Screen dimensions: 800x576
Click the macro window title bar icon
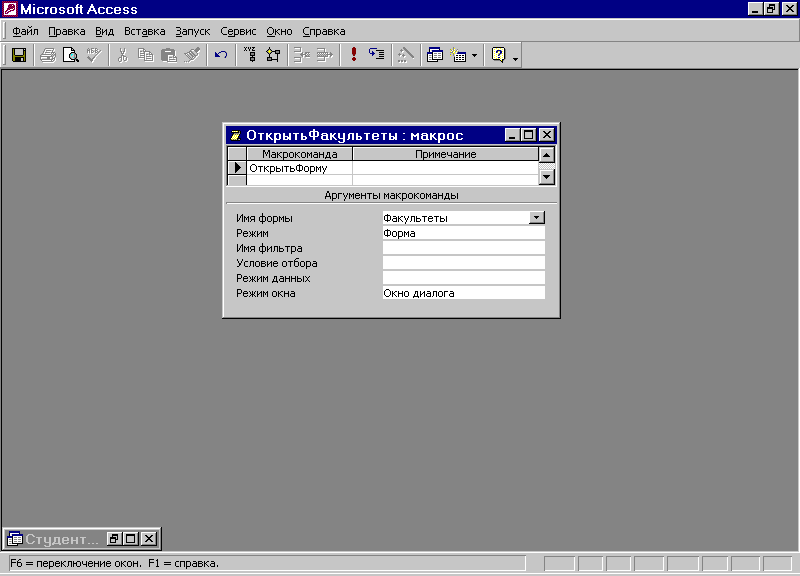pos(235,135)
